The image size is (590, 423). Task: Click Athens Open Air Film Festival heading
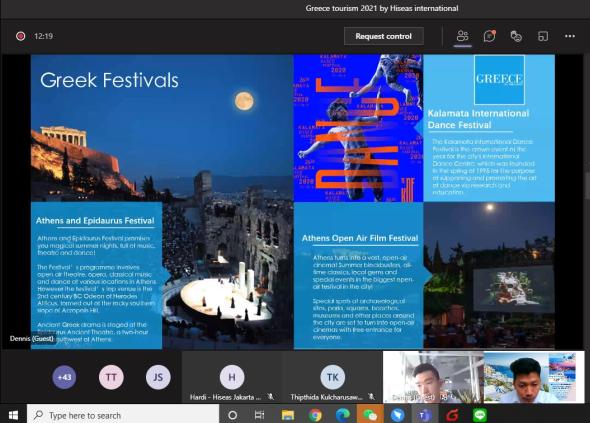360,238
